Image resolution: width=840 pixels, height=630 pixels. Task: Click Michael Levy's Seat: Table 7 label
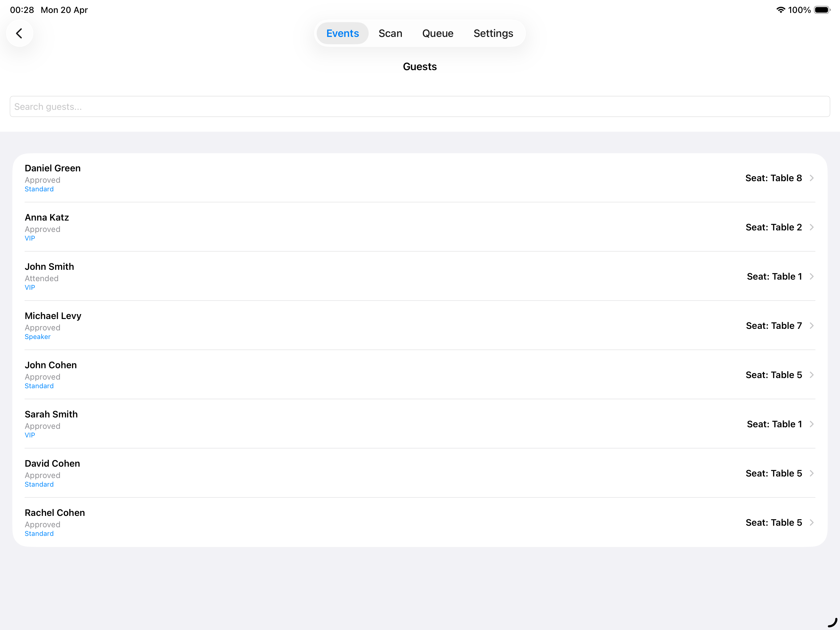pos(774,326)
